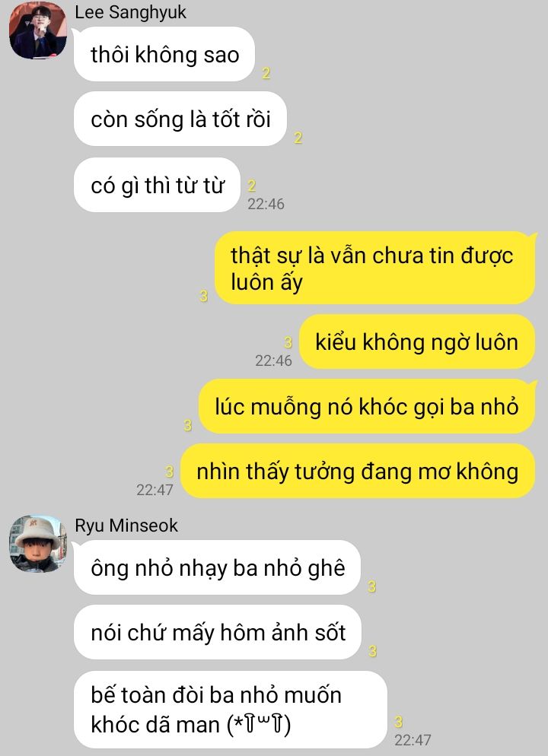Open Ryu Minseok's profile avatar
The height and width of the screenshot is (756, 548).
click(38, 543)
